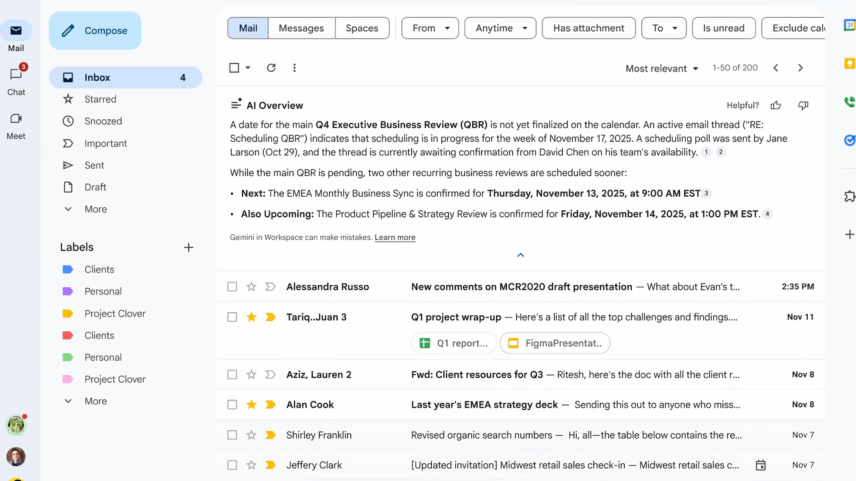Go to the next results page
856x481 pixels.
pyautogui.click(x=800, y=68)
